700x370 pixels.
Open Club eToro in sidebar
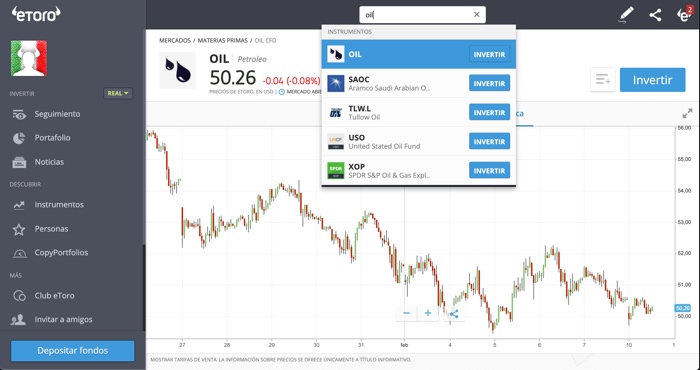pos(54,296)
